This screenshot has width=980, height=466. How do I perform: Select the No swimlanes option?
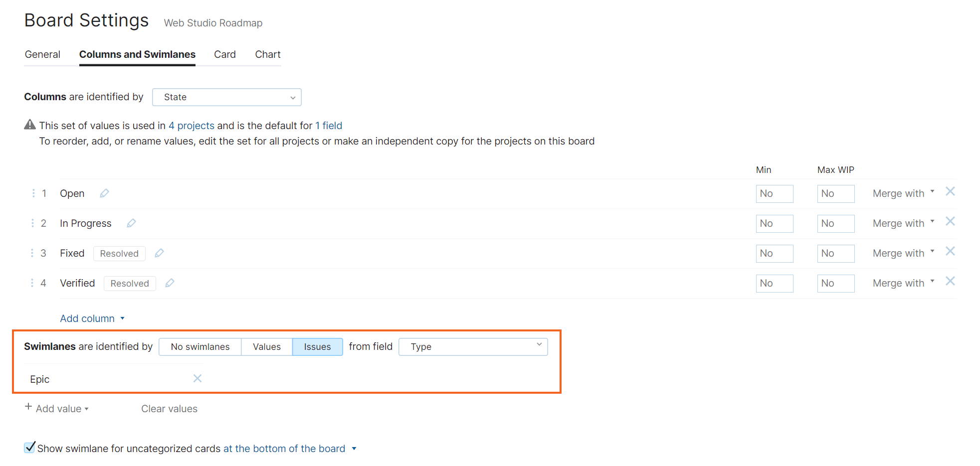pyautogui.click(x=200, y=347)
